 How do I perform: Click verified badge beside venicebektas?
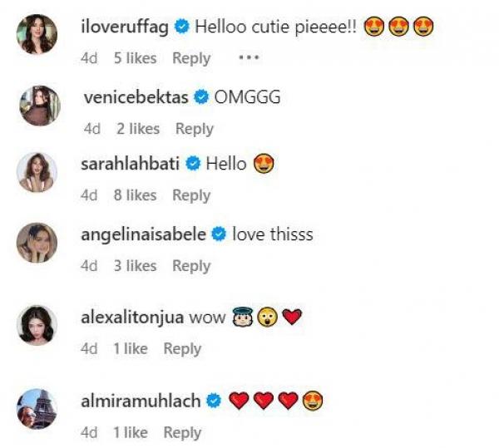pos(200,98)
